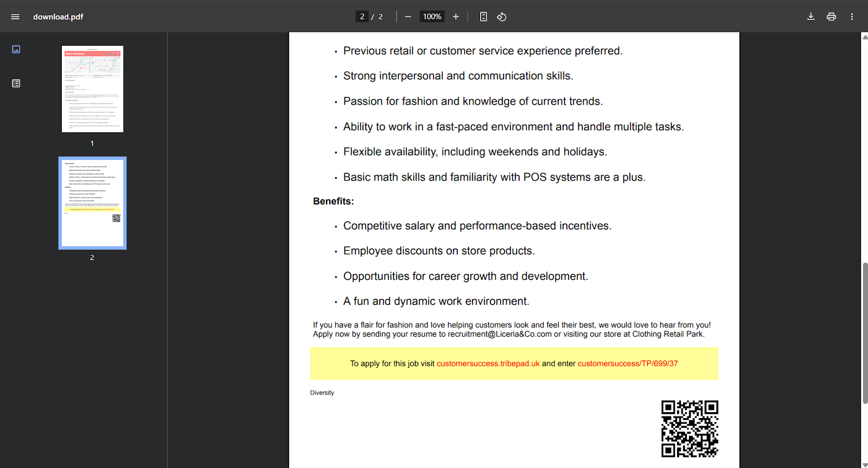Click the 'Passion for fashion' bullet text
The width and height of the screenshot is (868, 468).
473,101
